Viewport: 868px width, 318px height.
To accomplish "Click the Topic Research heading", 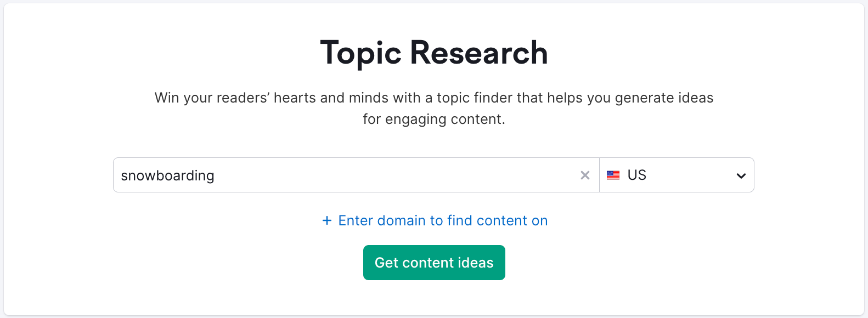I will click(434, 52).
